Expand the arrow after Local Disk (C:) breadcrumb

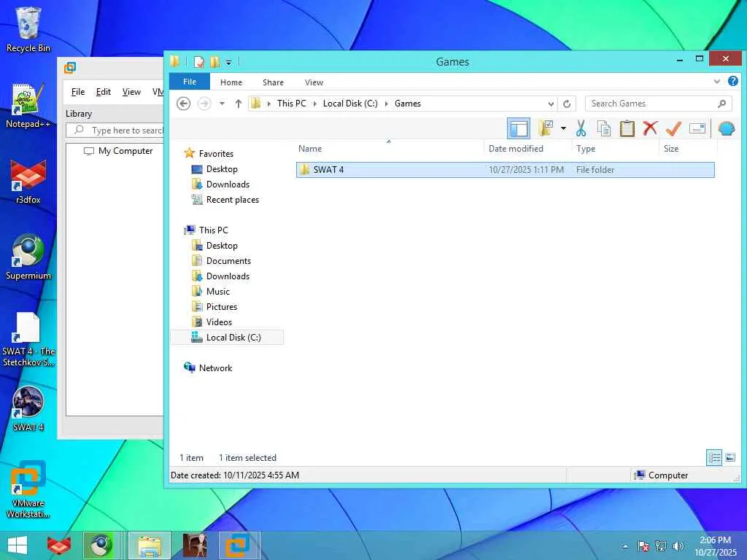[386, 104]
